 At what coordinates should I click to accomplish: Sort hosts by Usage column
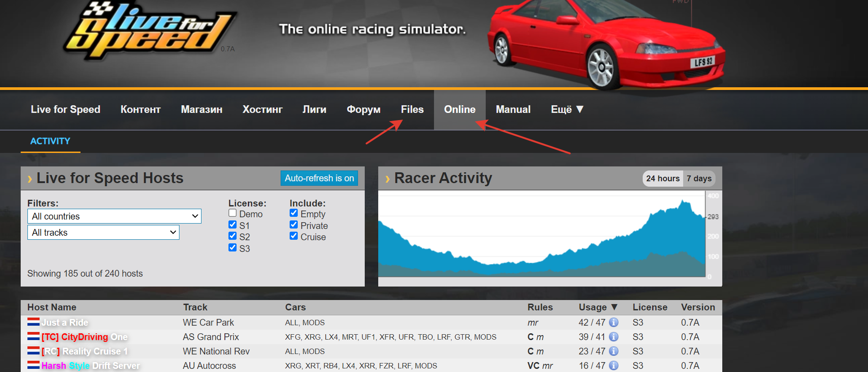[x=598, y=307]
